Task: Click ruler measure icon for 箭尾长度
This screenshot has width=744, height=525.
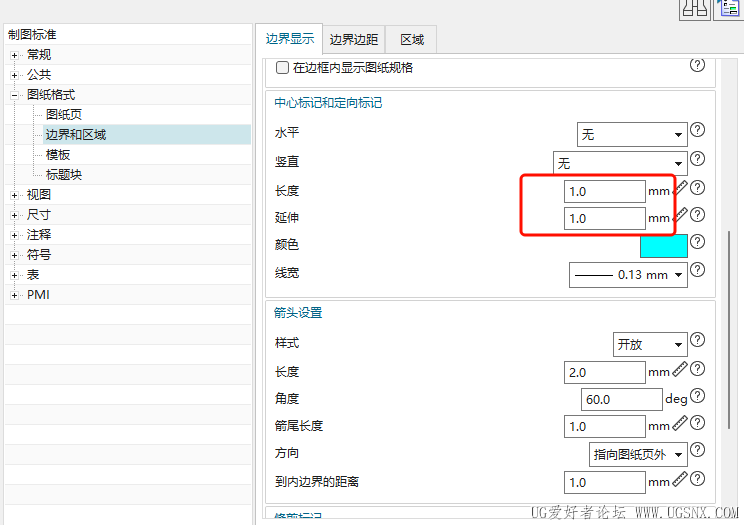Action: point(680,422)
